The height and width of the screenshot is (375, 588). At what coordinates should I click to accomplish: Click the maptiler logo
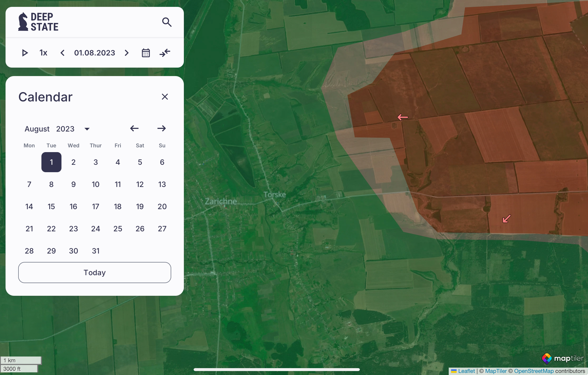click(563, 358)
